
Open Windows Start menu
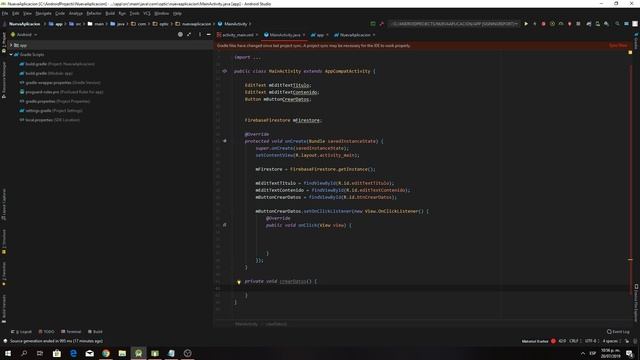pyautogui.click(x=8, y=353)
